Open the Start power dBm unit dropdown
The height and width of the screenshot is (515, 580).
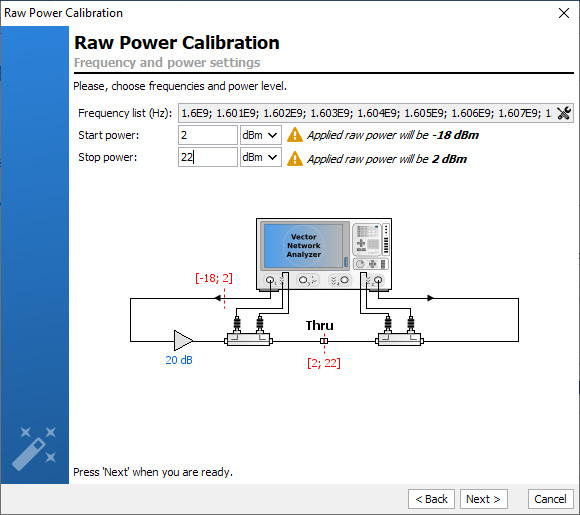(261, 135)
